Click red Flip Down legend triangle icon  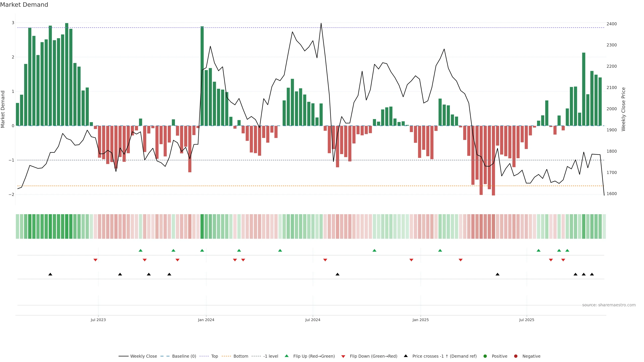343,356
